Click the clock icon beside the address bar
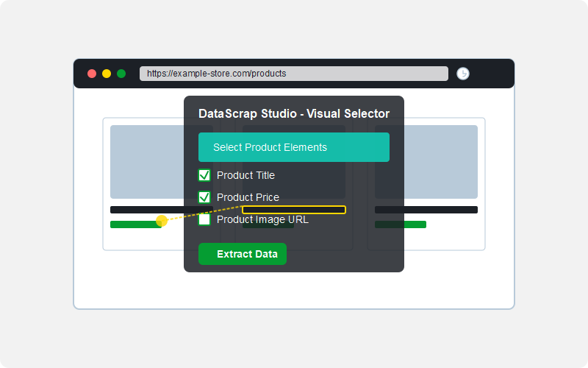 463,74
